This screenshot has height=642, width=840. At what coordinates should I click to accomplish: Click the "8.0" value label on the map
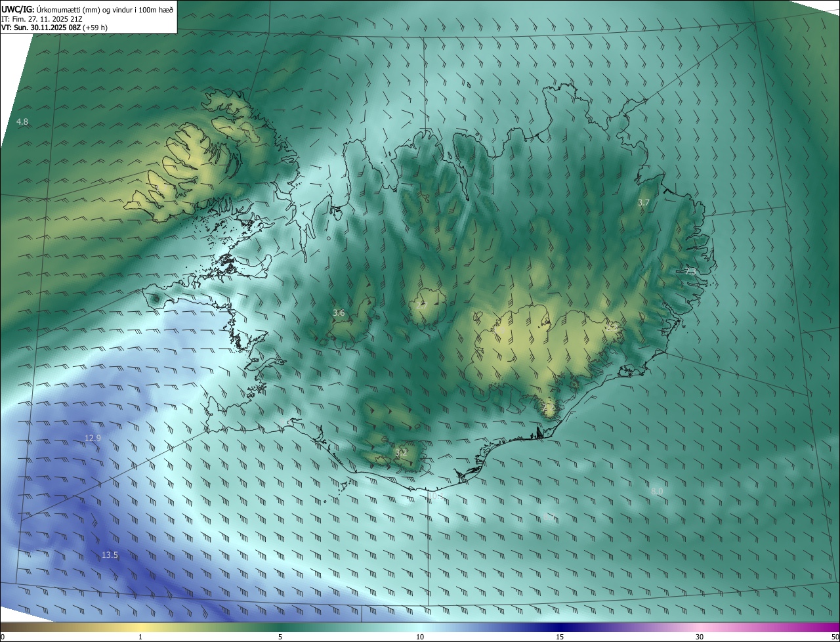click(657, 492)
